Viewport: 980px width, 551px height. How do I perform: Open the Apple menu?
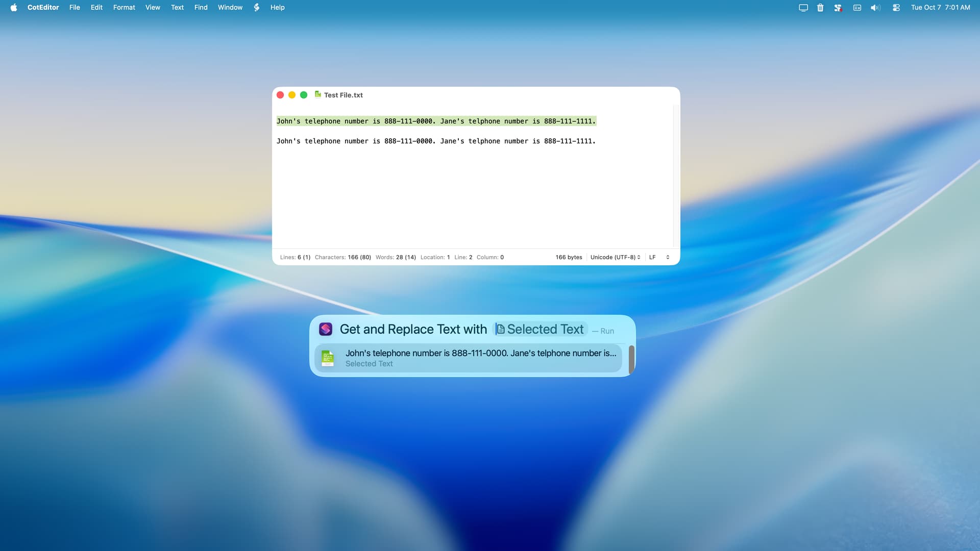tap(14, 7)
